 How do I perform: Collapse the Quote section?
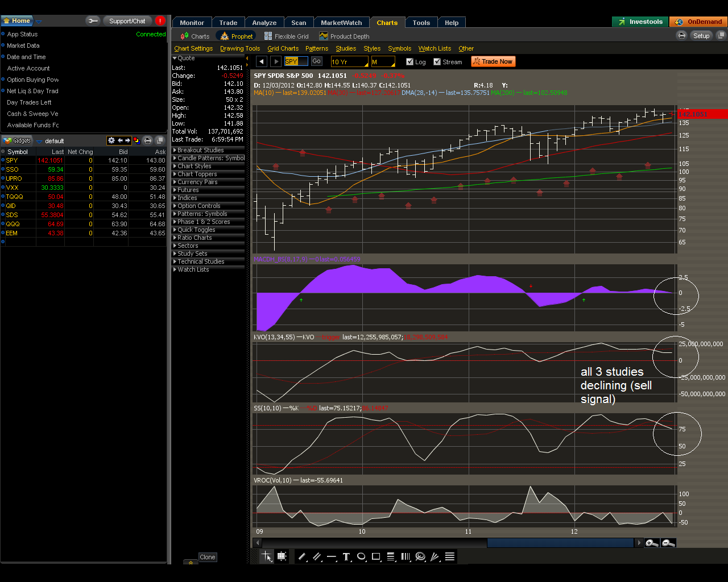(x=175, y=58)
